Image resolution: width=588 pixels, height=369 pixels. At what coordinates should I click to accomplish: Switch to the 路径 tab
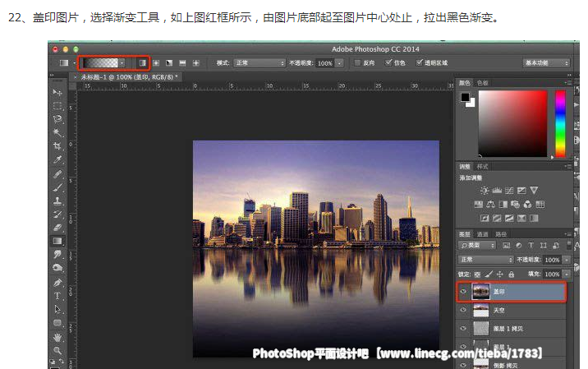click(x=501, y=234)
